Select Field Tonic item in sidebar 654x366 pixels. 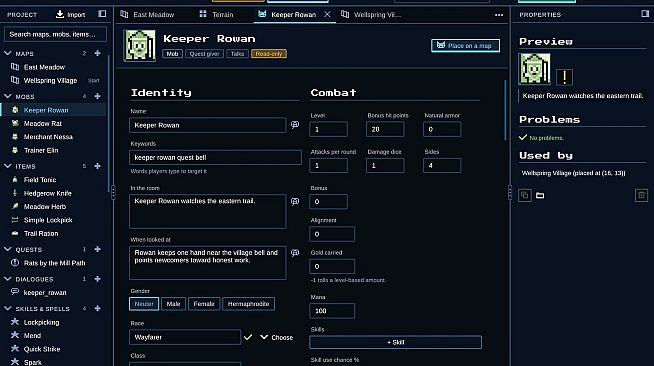pyautogui.click(x=40, y=180)
